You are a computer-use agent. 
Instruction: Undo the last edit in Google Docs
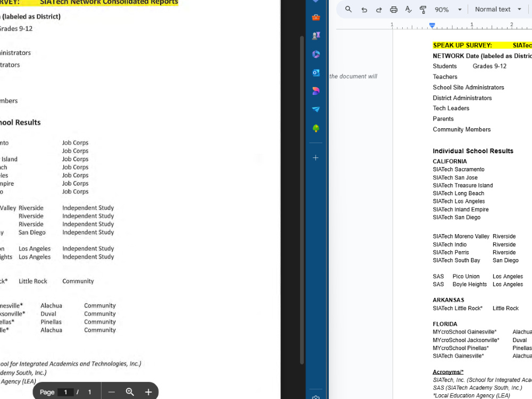364,10
